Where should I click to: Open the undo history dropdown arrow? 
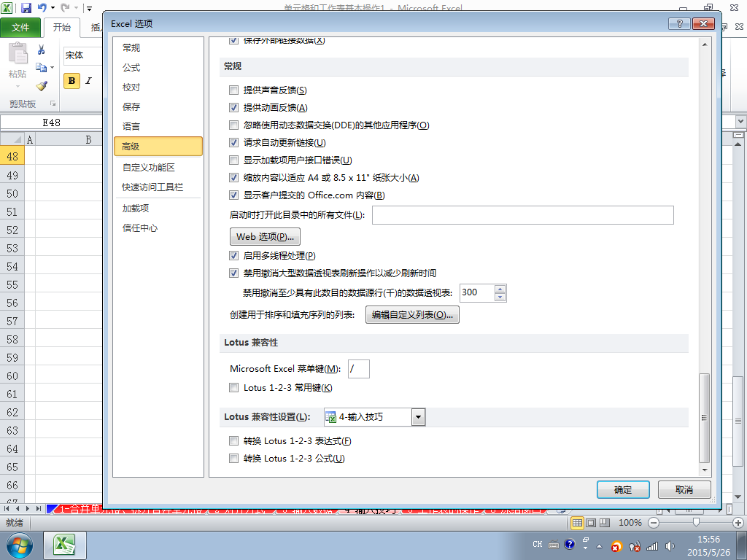[x=53, y=8]
